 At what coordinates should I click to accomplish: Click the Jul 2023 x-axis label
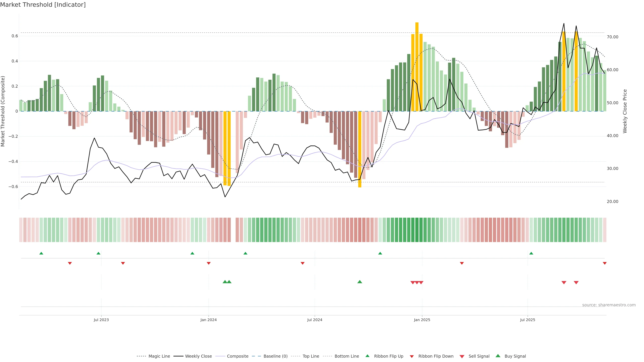click(101, 320)
